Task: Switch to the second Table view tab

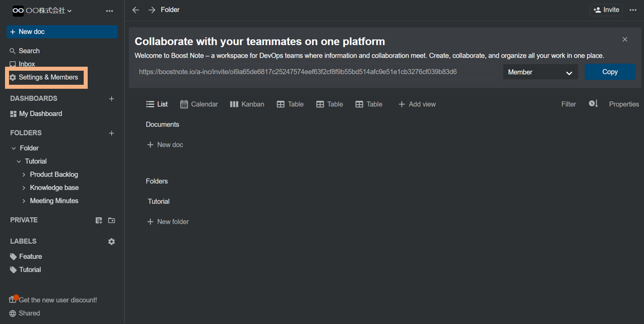Action: pos(330,104)
